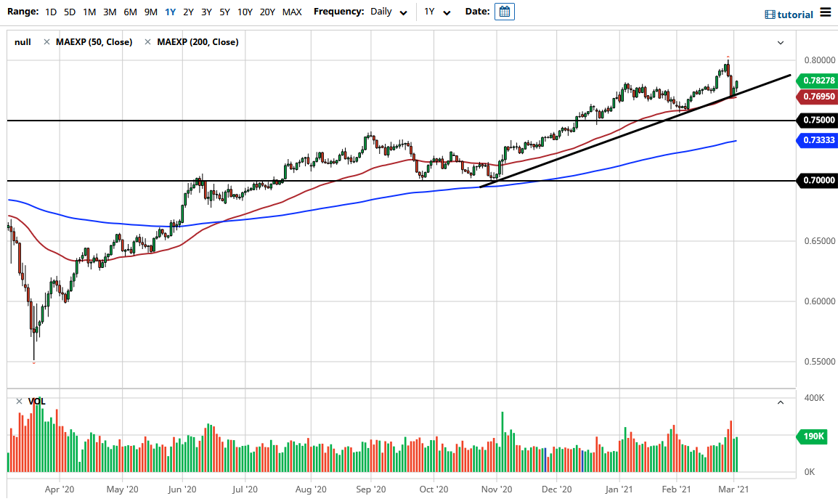
Task: Open the date picker calendar icon
Action: pos(505,12)
